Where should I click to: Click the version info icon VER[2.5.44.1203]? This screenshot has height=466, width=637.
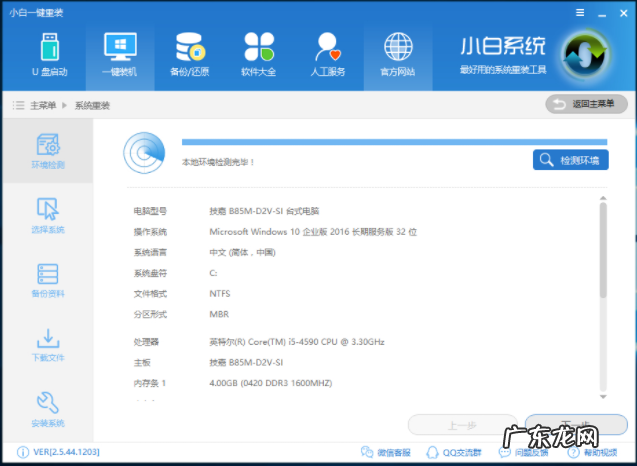click(x=23, y=452)
